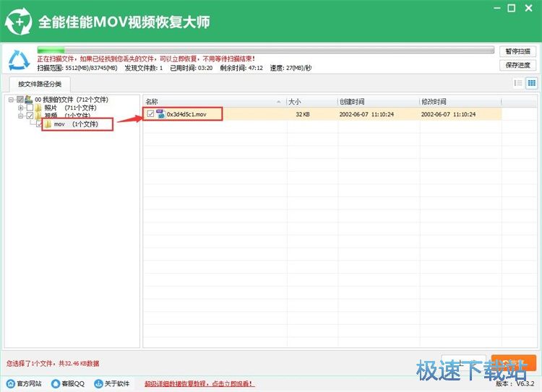542x392 pixels.
Task: Collapse the 00 找到的文件 root node
Action: (11, 100)
